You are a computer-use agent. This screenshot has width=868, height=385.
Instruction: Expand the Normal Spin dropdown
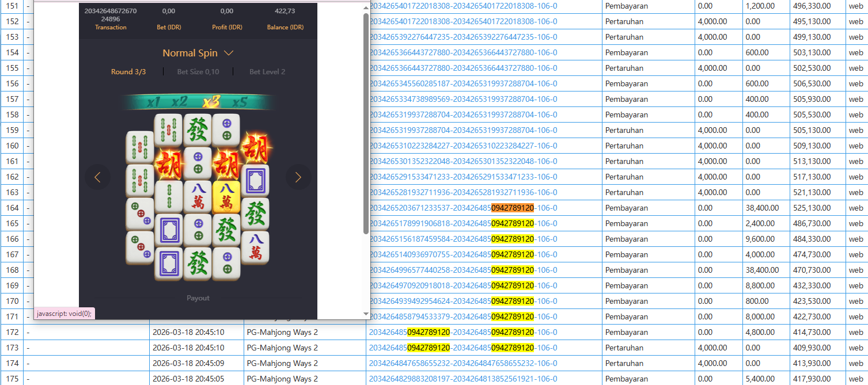(x=198, y=53)
